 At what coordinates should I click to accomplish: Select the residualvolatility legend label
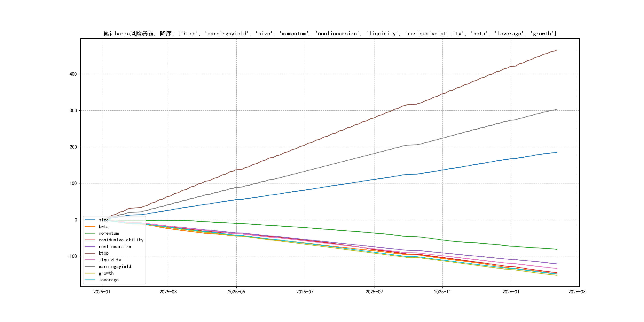click(x=121, y=240)
